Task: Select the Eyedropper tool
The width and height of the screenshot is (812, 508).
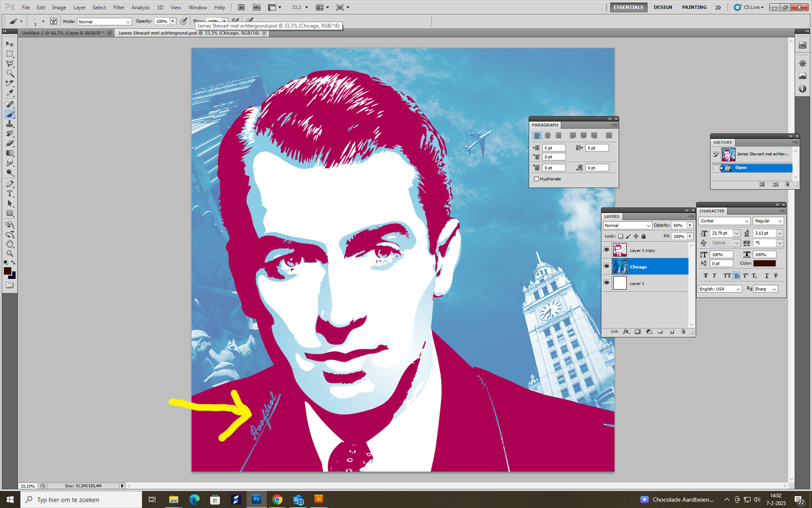Action: coord(10,93)
